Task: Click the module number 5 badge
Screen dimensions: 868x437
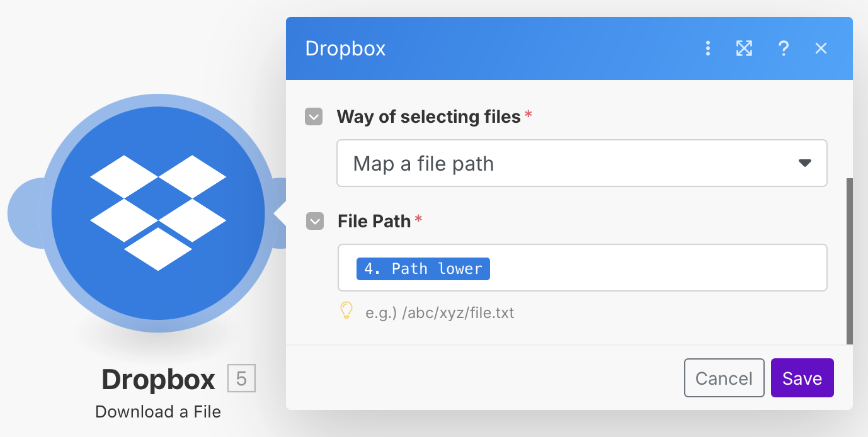Action: 241,378
